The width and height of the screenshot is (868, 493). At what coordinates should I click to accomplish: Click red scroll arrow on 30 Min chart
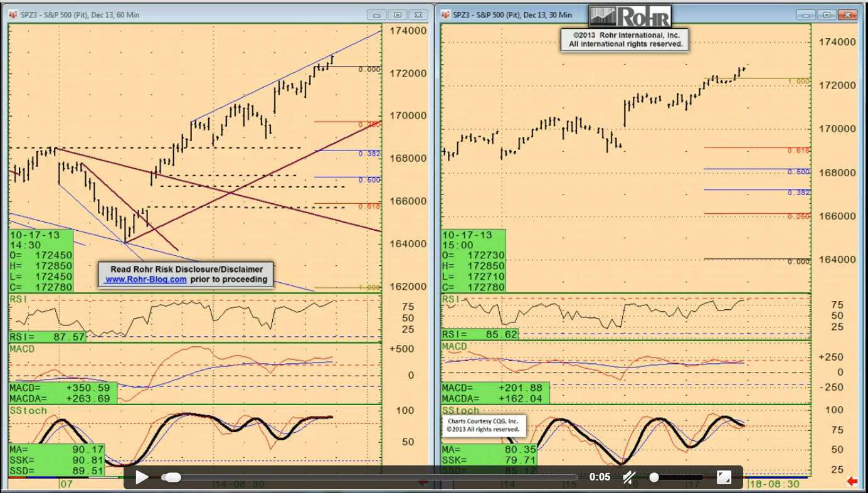pyautogui.click(x=852, y=482)
